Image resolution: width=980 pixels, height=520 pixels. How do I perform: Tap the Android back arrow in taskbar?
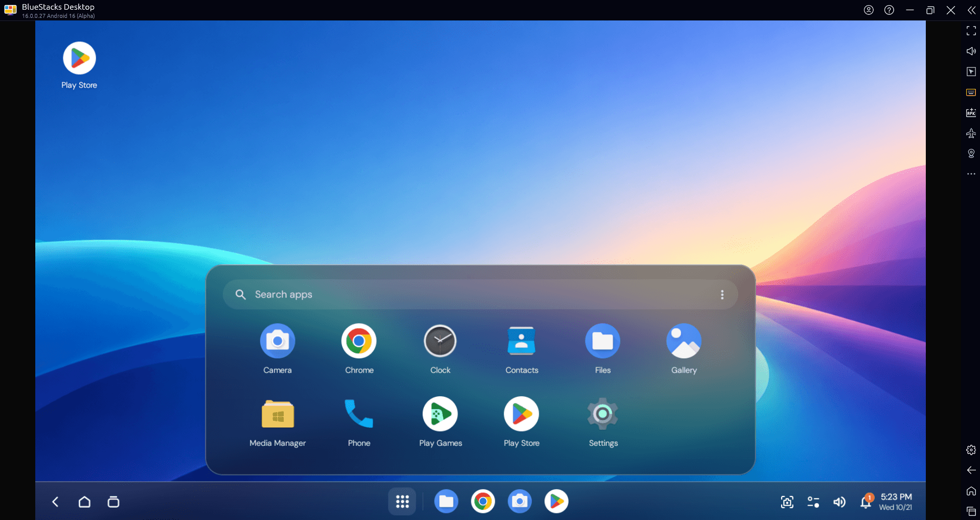click(x=55, y=502)
